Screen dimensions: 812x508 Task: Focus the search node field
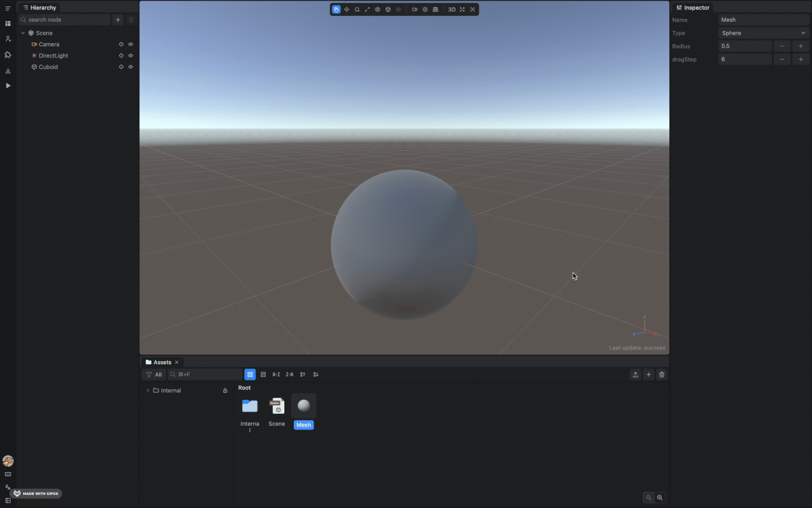tap(64, 20)
